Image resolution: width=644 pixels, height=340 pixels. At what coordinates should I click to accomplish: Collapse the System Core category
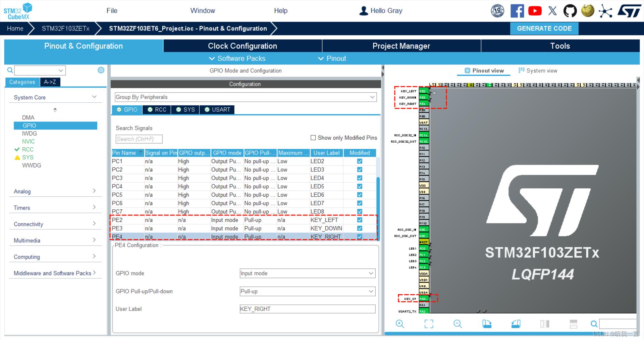94,97
